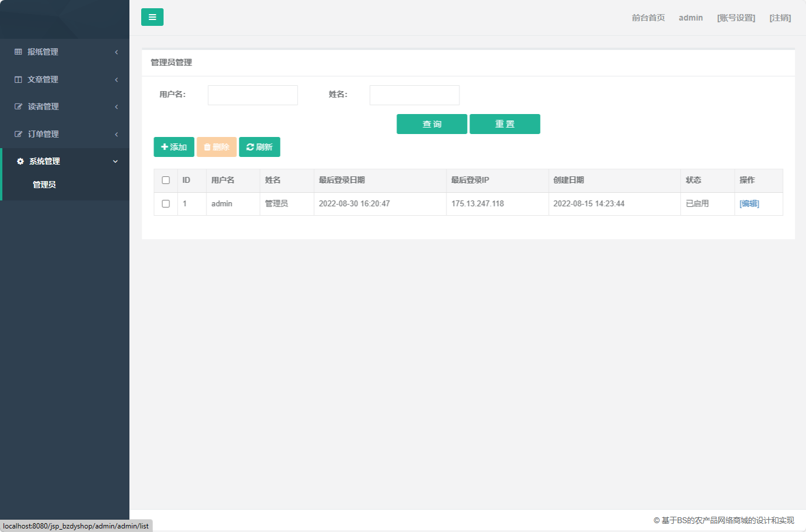Viewport: 806px width, 532px height.
Task: Select 管理员 from the sidebar menu
Action: pos(44,183)
